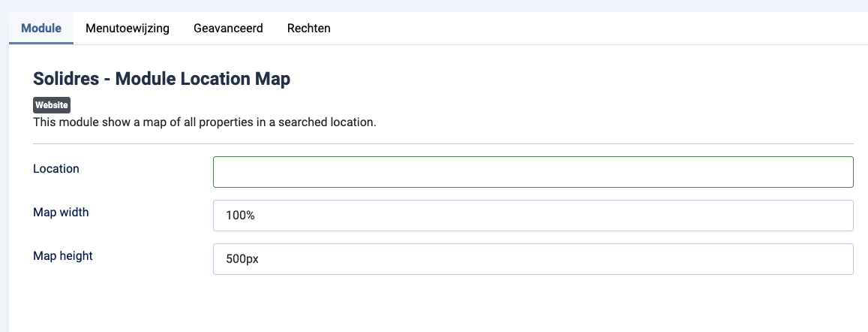Click the blue underline beneath Module tab
The image size is (868, 332).
[41, 44]
